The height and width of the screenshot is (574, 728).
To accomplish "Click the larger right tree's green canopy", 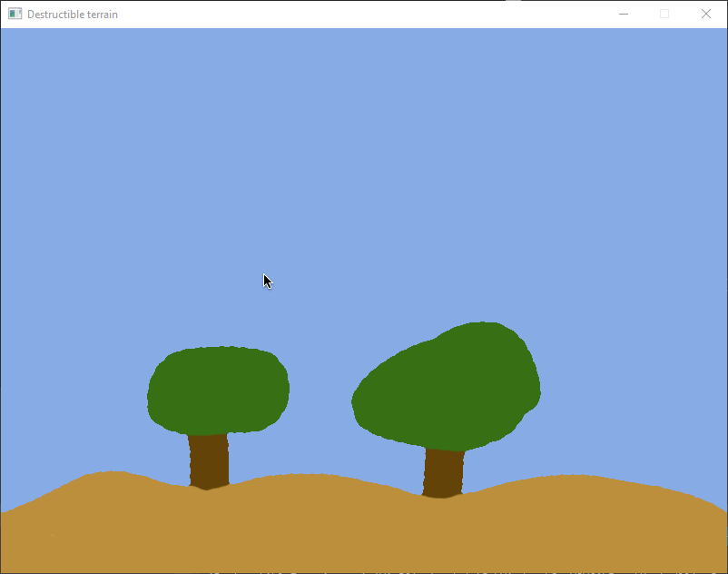I will pos(447,386).
